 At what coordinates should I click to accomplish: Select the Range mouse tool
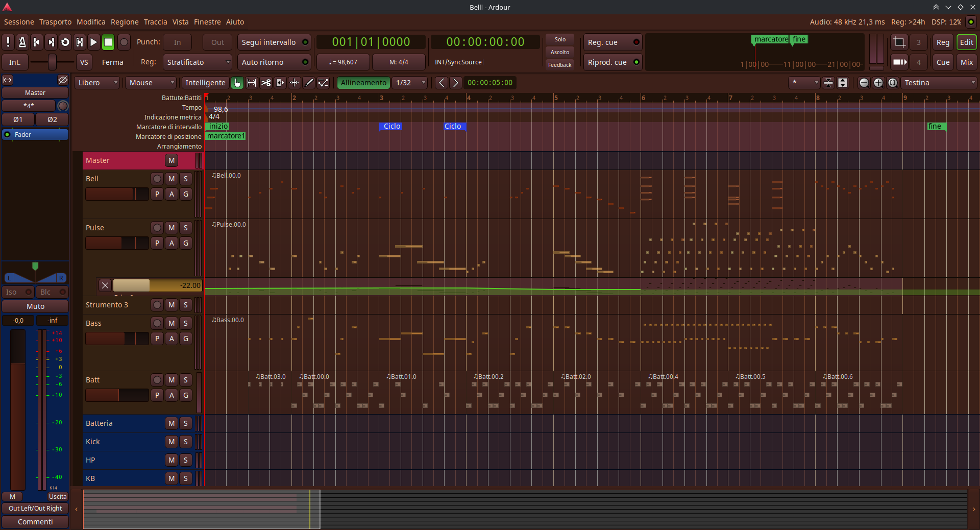click(x=252, y=83)
